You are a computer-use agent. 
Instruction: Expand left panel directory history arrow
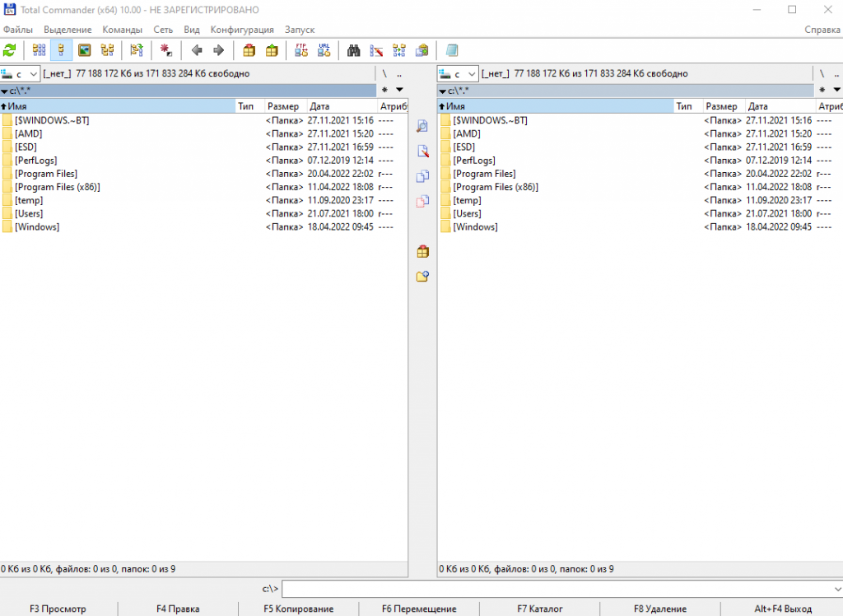399,90
